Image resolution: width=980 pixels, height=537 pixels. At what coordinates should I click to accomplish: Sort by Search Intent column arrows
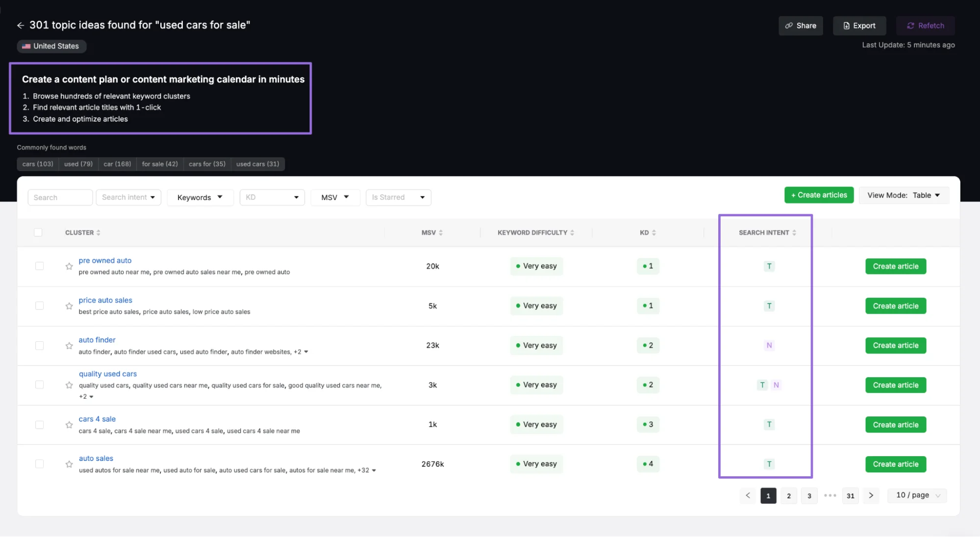(x=794, y=232)
